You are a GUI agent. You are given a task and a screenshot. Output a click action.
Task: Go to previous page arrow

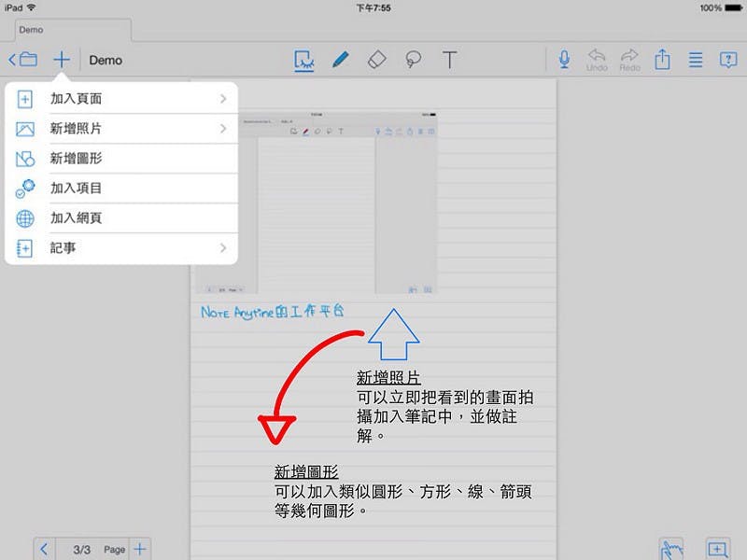pos(45,550)
